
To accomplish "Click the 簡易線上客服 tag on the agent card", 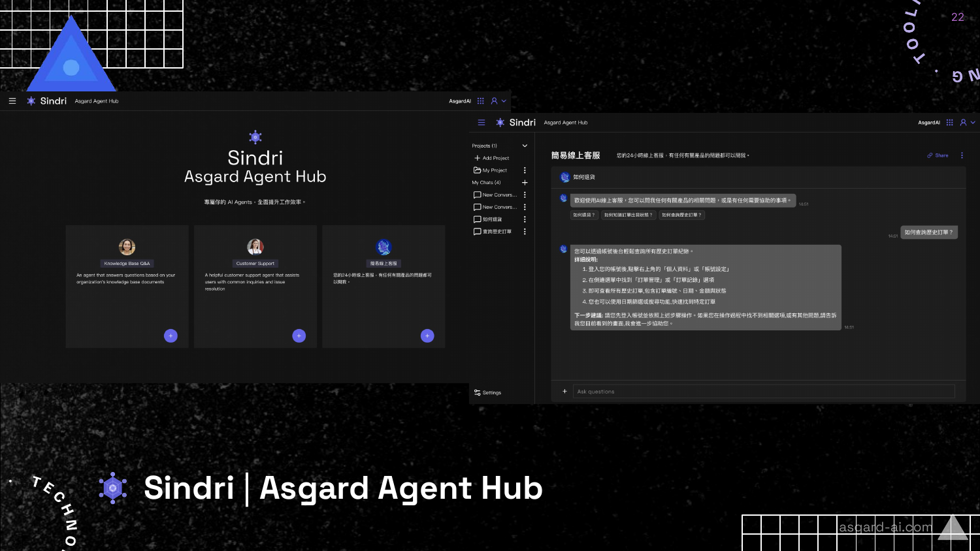I will coord(384,263).
